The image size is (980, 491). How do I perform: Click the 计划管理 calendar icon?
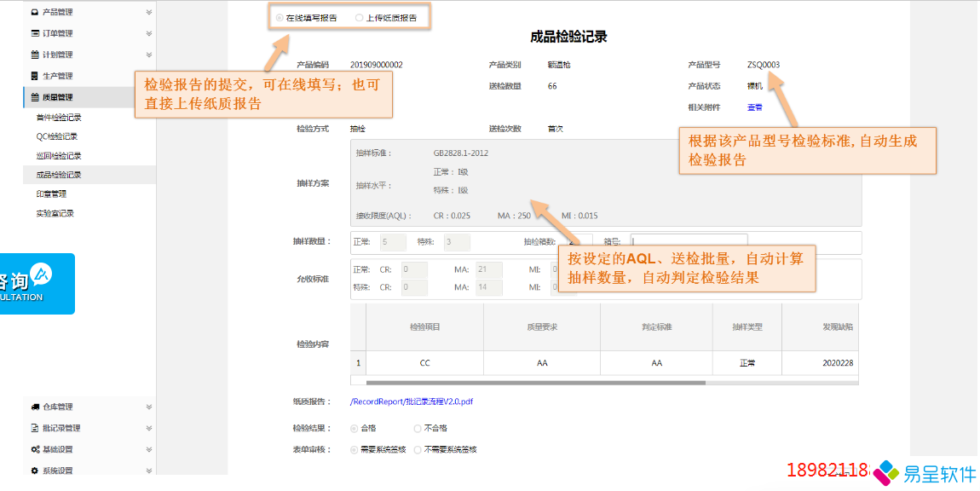click(34, 55)
